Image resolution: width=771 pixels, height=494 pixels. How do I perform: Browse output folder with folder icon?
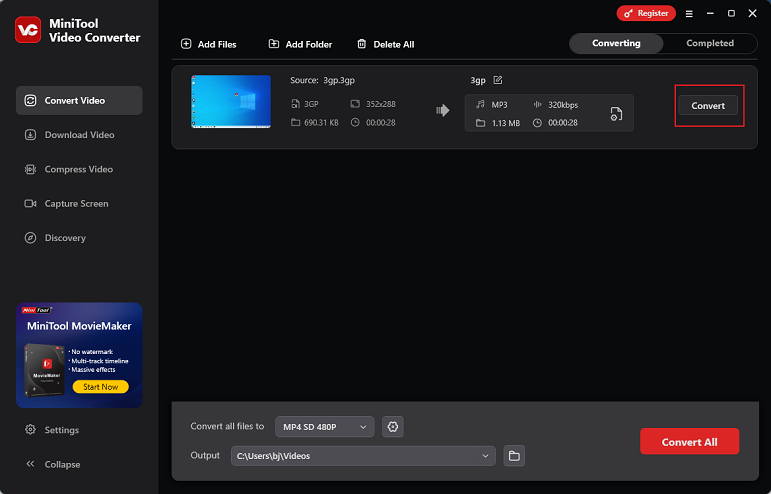514,456
